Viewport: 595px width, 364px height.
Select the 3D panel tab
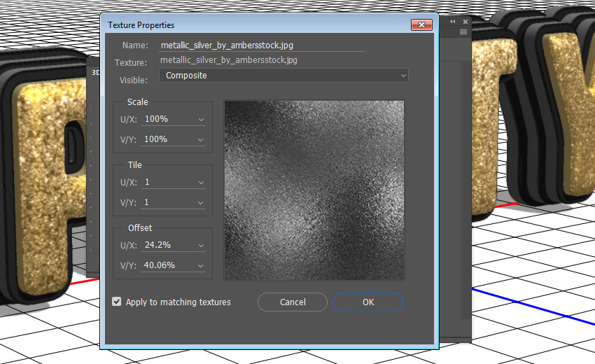point(93,71)
